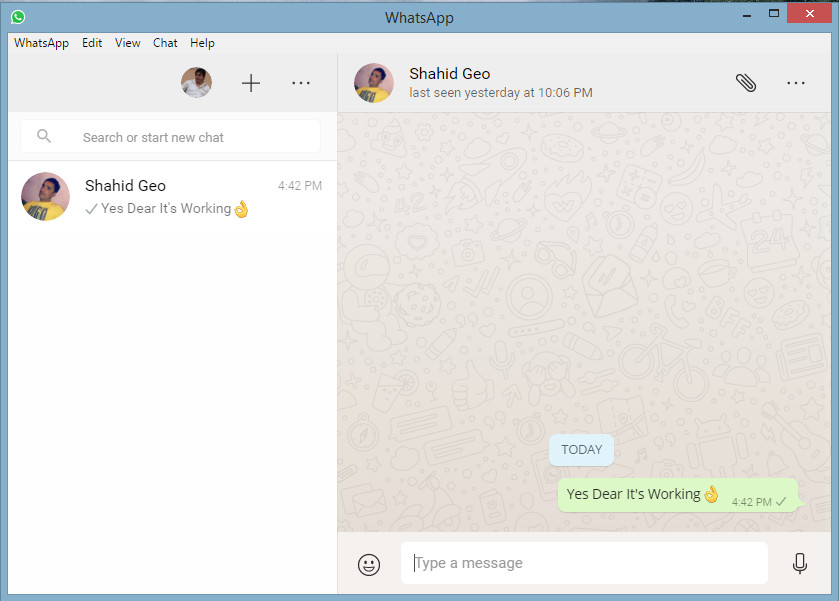
Task: Open the conversation three-dot menu
Action: [796, 83]
